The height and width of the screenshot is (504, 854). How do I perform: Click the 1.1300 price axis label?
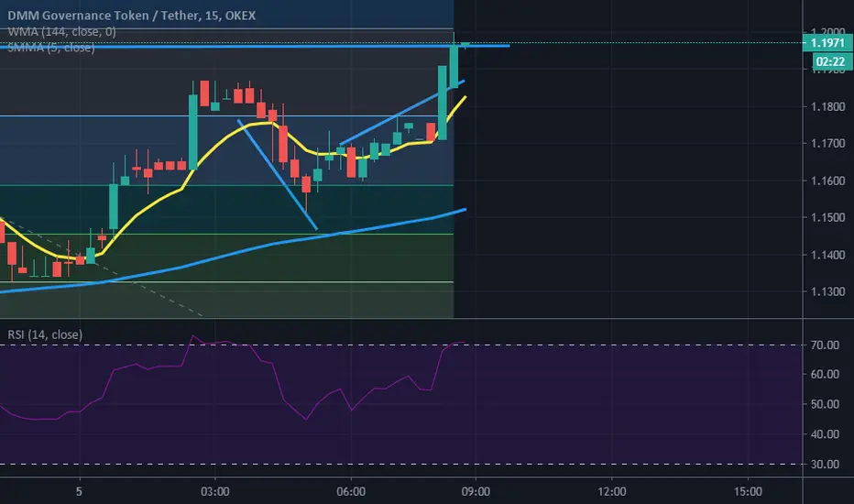pyautogui.click(x=827, y=292)
